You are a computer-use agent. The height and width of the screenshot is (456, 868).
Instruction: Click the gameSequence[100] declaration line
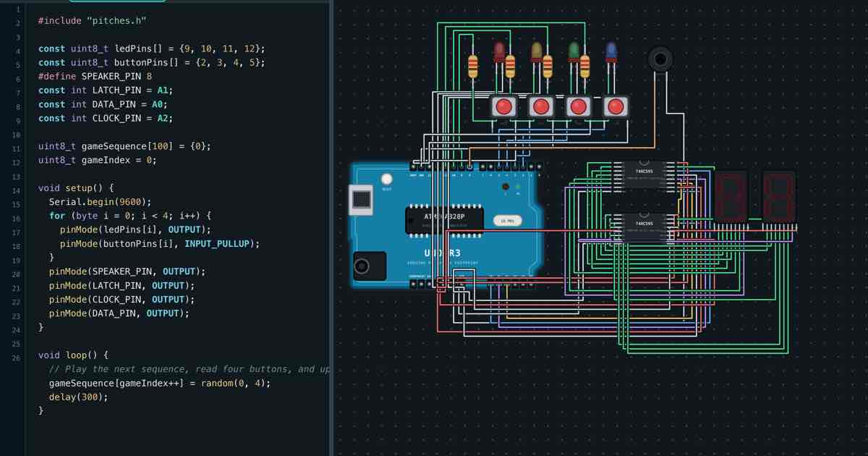pos(124,146)
